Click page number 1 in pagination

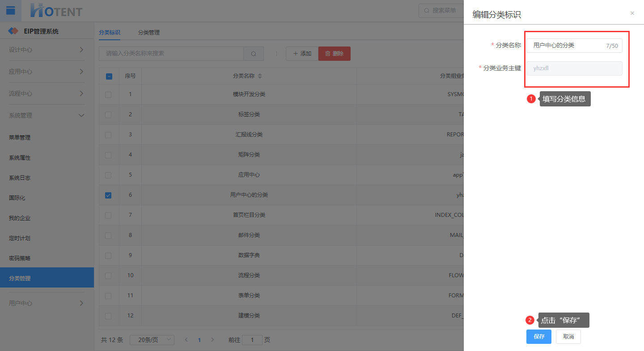pos(199,340)
